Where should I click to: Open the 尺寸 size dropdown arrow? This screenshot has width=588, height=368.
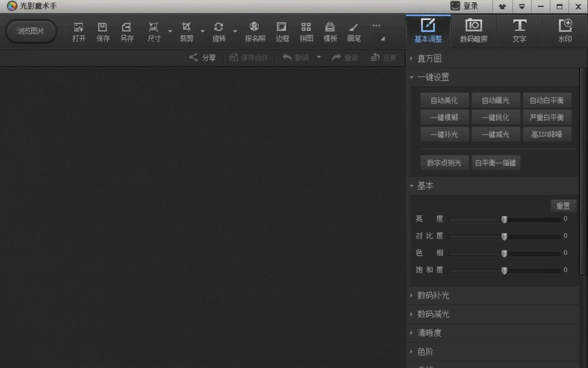coord(170,31)
